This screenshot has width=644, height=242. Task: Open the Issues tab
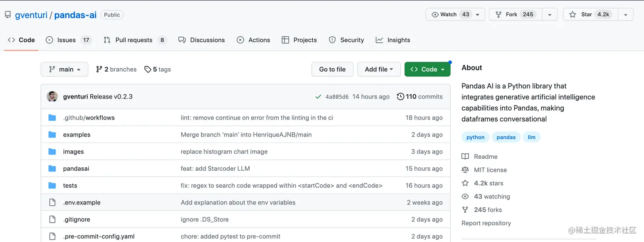coord(69,40)
